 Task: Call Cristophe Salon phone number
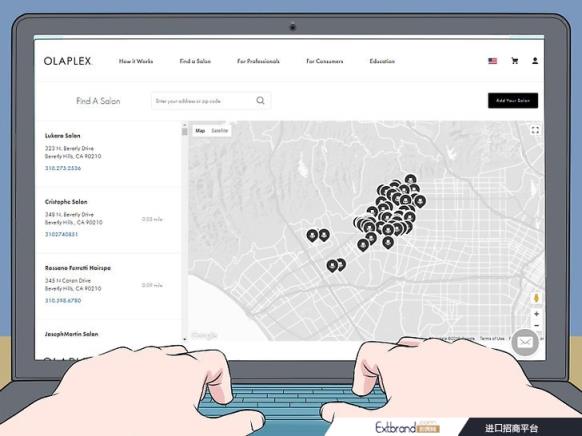click(x=61, y=235)
